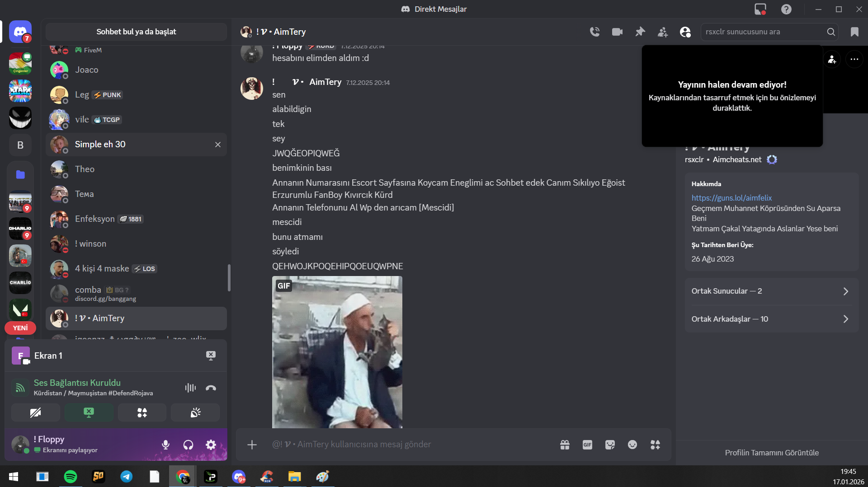Deafen headphones audio
Screen dimensions: 868x487
(188, 445)
